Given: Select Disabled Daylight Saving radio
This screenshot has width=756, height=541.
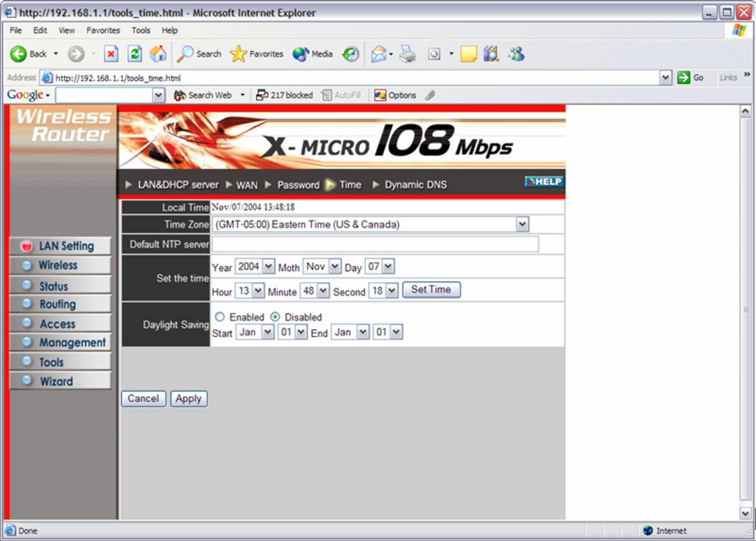Looking at the screenshot, I should pos(275,316).
